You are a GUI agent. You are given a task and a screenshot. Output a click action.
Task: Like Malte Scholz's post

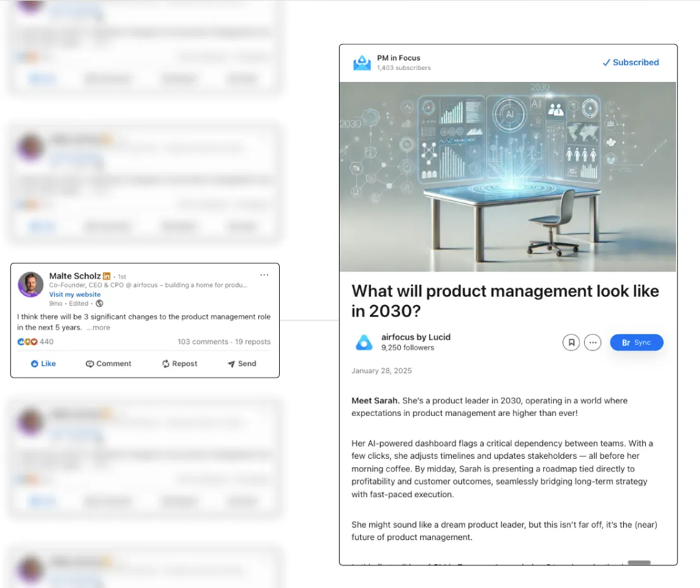43,364
